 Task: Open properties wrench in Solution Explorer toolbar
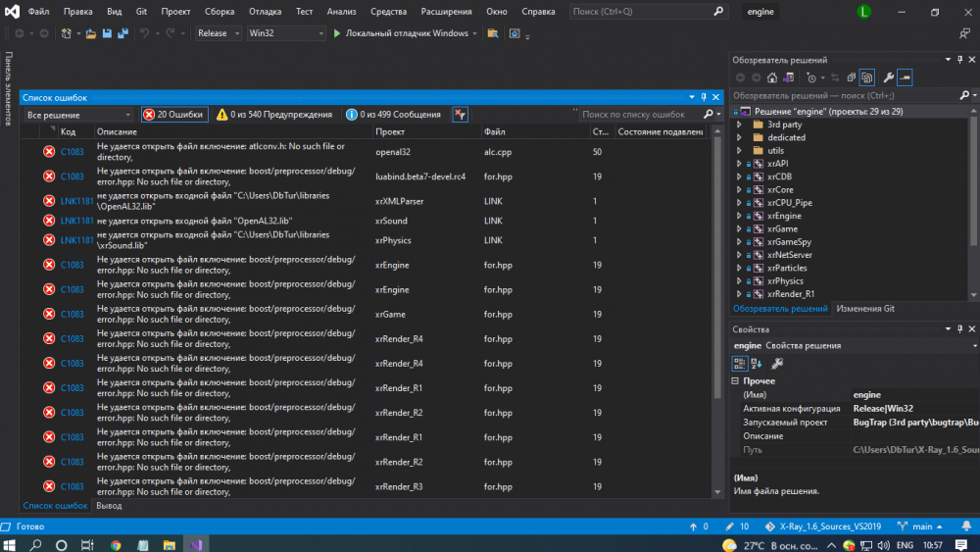point(888,77)
